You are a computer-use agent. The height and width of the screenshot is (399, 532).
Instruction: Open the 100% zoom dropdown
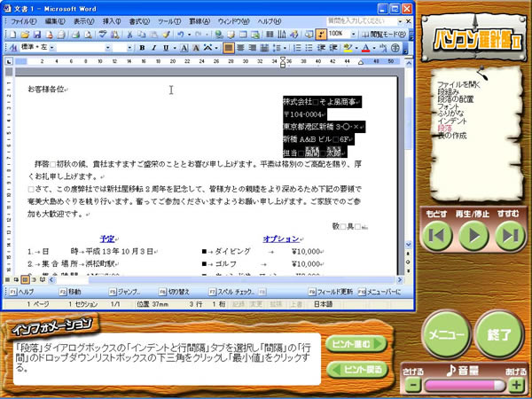point(353,35)
